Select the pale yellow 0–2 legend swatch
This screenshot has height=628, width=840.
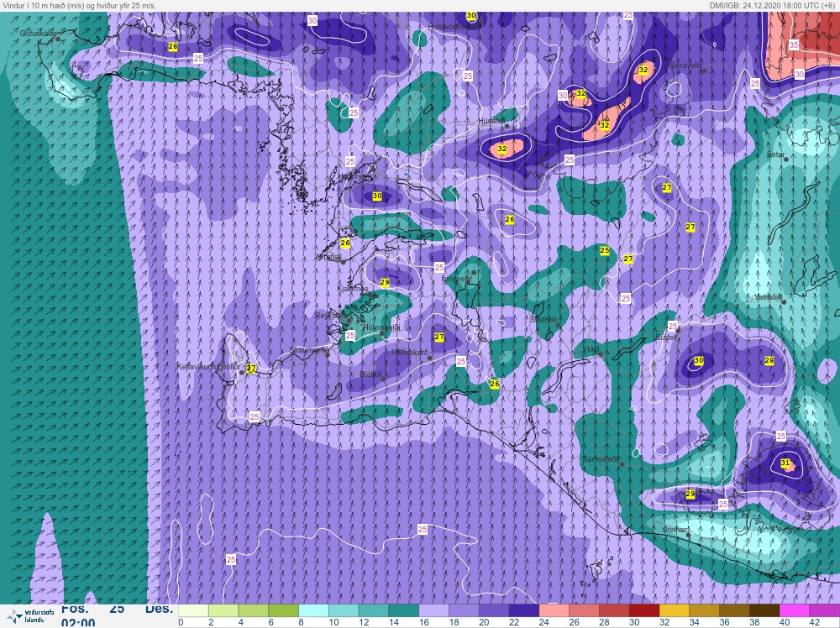[x=193, y=611]
